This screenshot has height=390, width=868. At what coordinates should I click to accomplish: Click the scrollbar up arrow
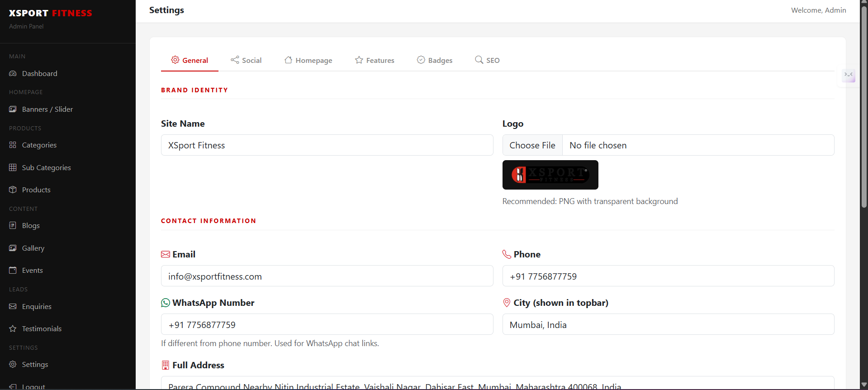coord(864,3)
